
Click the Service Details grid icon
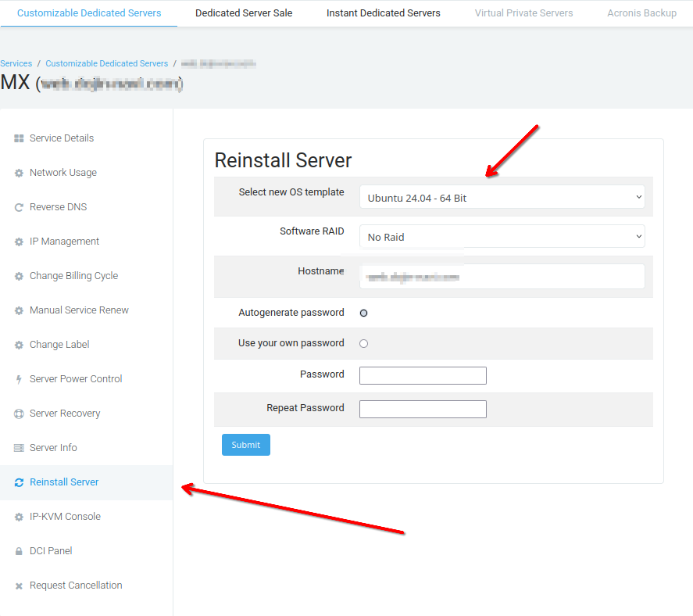(x=19, y=138)
